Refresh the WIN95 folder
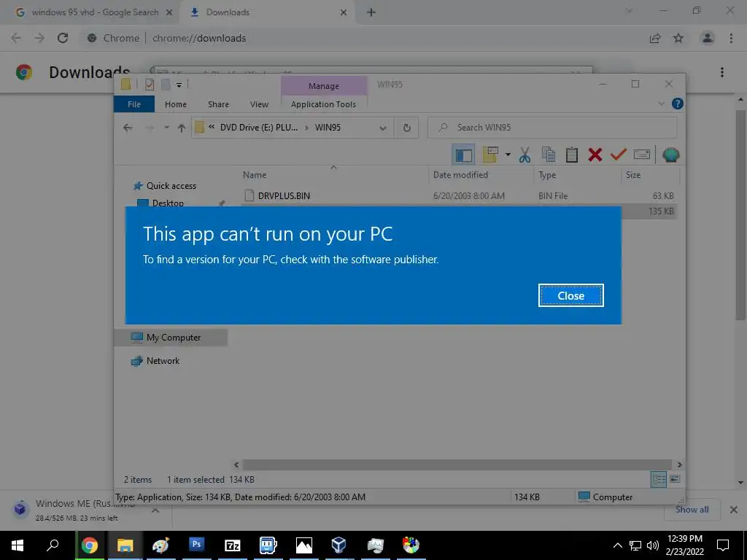 pyautogui.click(x=406, y=128)
